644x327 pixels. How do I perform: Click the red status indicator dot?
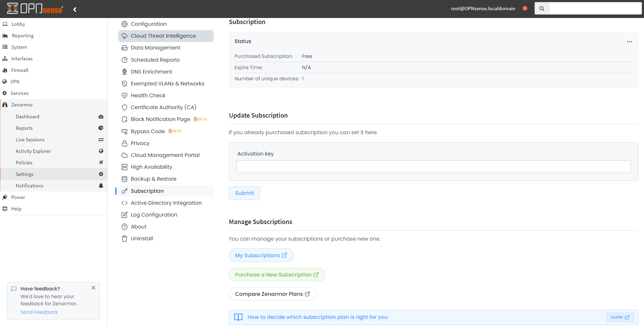525,8
